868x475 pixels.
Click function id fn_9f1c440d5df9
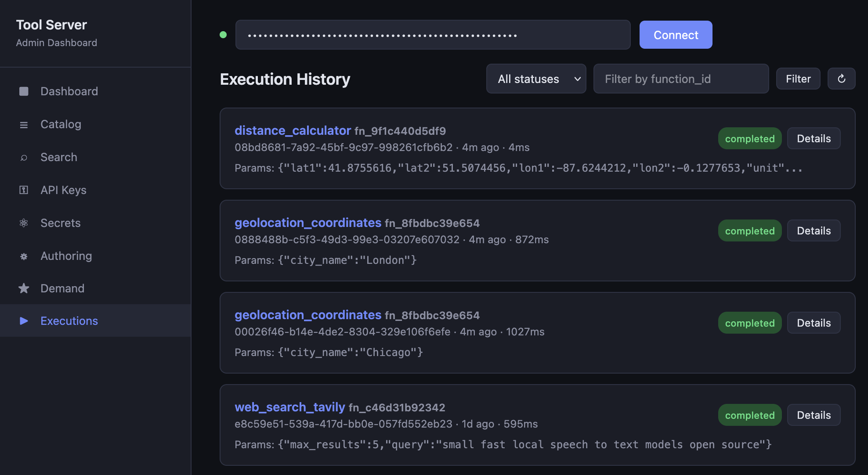[x=400, y=131]
